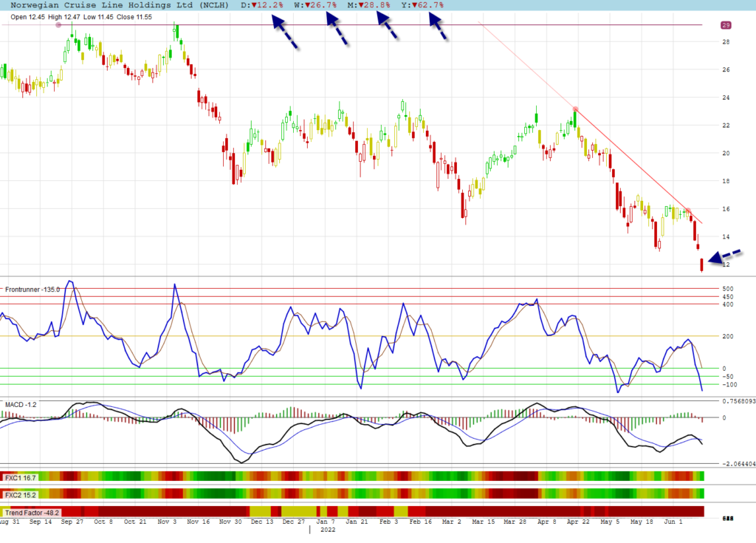
Task: Click the monthly change value M: 28.8%
Action: click(369, 5)
